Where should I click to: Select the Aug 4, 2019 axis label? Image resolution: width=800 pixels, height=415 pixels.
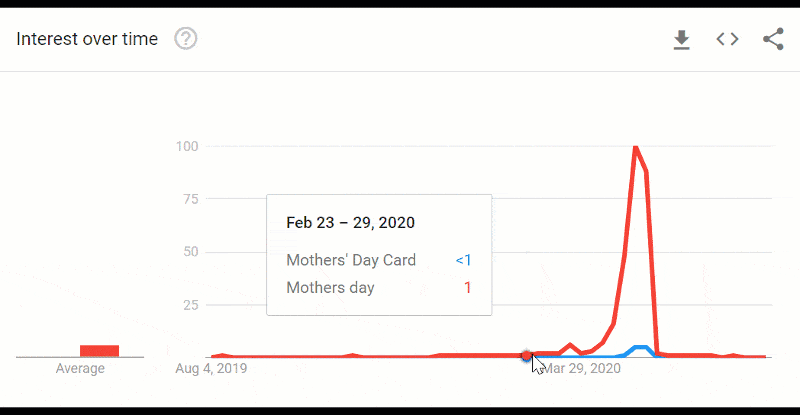(211, 369)
